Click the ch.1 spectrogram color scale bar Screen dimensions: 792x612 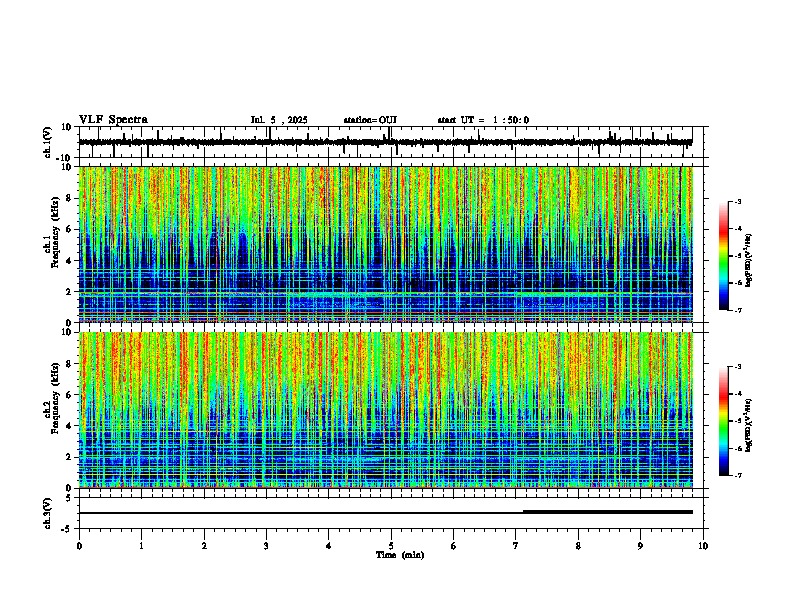point(724,255)
